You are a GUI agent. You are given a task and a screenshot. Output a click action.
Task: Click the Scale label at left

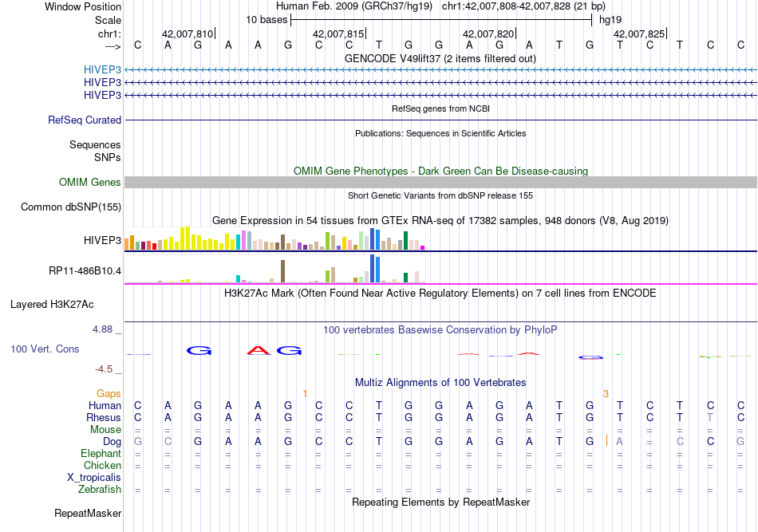(108, 20)
